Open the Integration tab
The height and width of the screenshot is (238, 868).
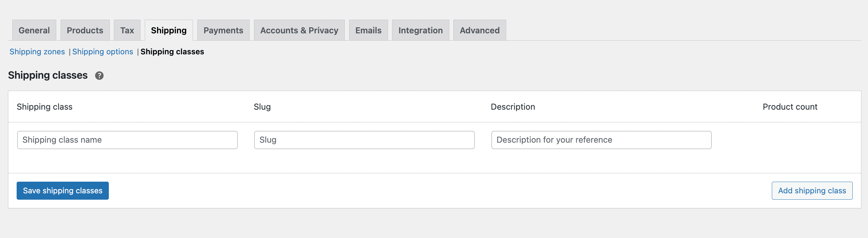click(x=421, y=30)
